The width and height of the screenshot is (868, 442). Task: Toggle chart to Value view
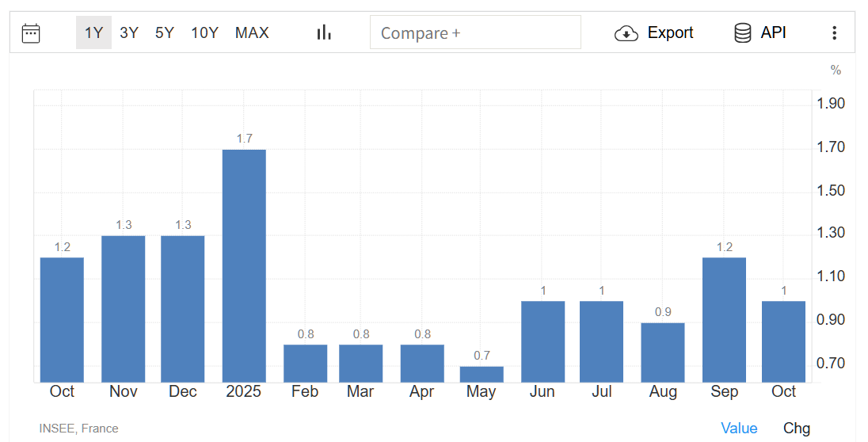click(739, 428)
